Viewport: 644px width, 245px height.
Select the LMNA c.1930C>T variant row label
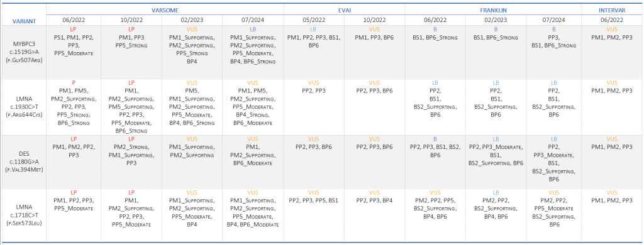click(23, 107)
